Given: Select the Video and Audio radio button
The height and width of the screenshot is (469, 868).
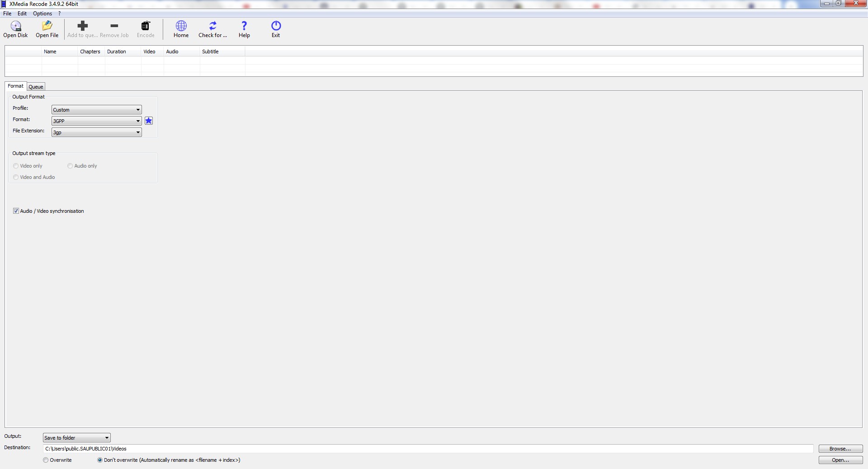Looking at the screenshot, I should [x=16, y=177].
